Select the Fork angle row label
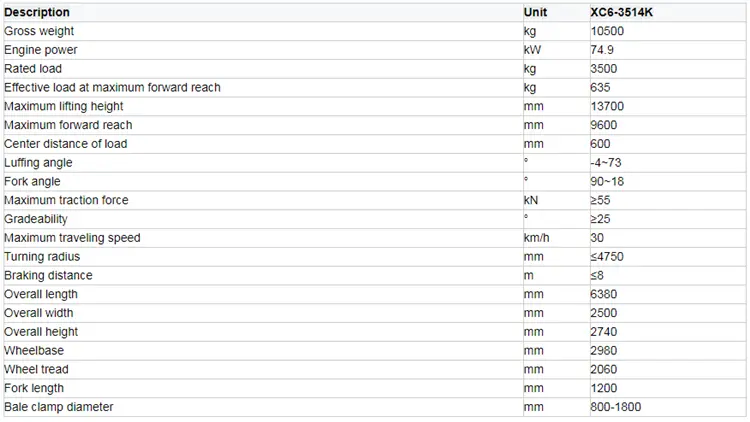 (32, 181)
